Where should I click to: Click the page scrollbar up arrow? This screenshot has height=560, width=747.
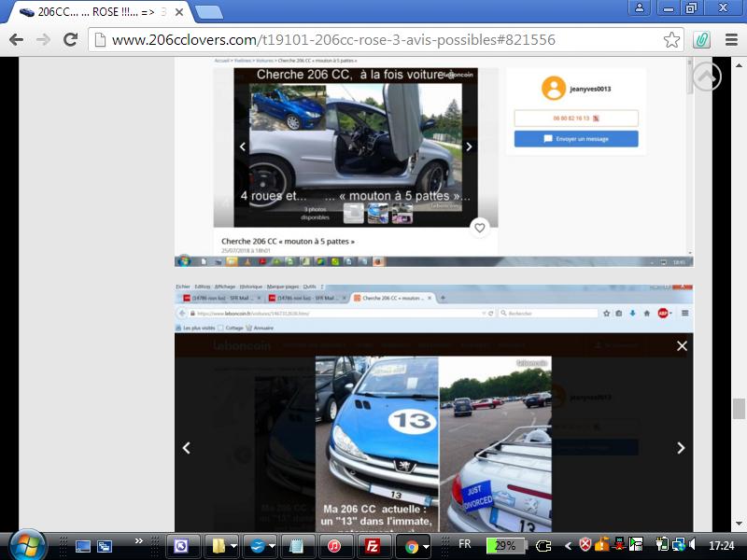tap(739, 65)
